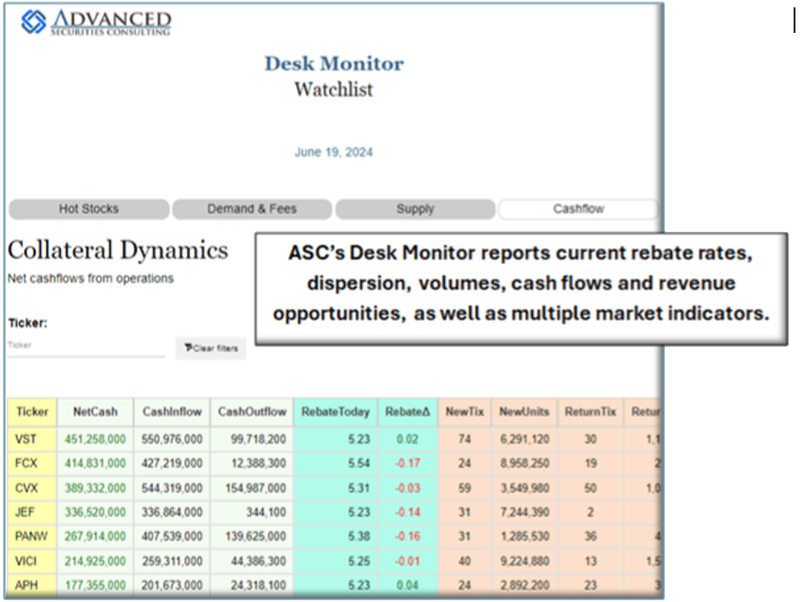This screenshot has width=800, height=602.
Task: Open the Hot Stocks tab
Action: coord(89,209)
